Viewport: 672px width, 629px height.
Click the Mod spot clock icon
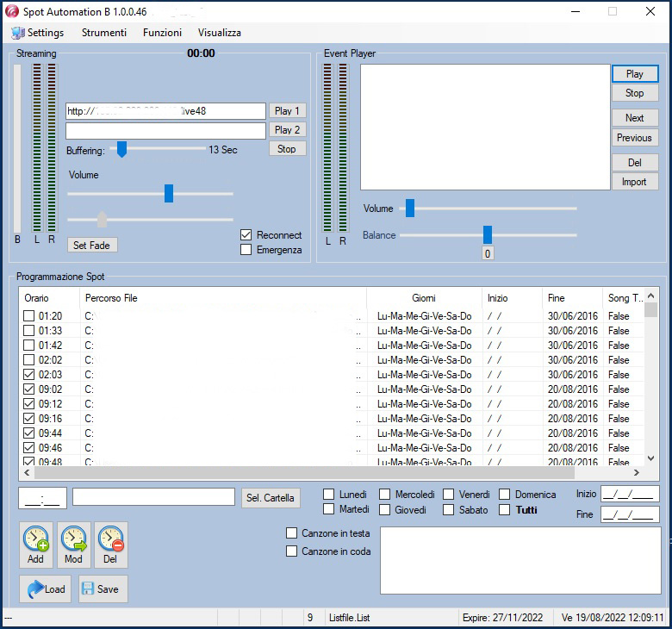tap(74, 545)
